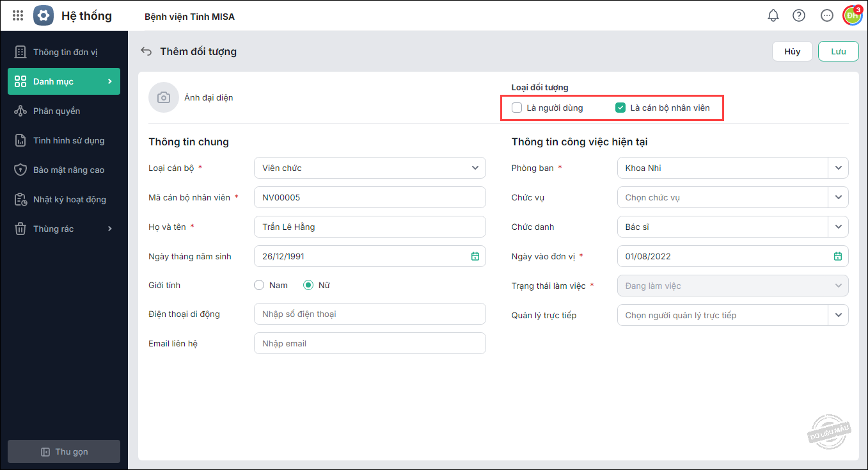The image size is (868, 470).
Task: Uncheck the Là cán bộ nhân viên checkbox
Action: [620, 108]
